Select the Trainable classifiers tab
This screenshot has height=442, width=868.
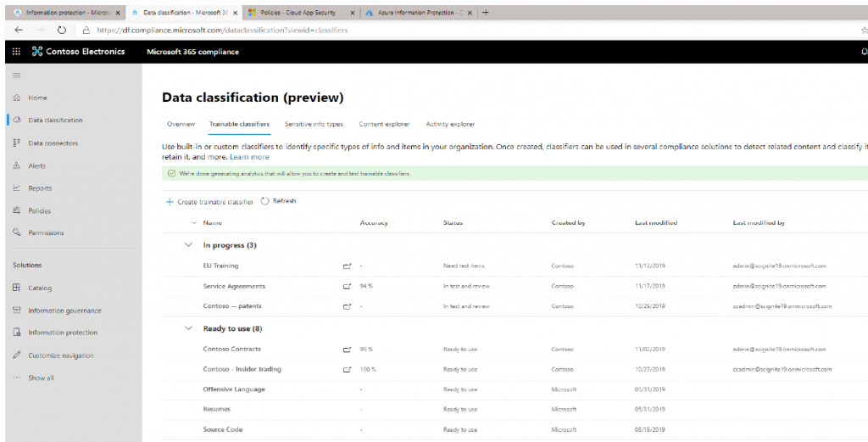[x=239, y=124]
